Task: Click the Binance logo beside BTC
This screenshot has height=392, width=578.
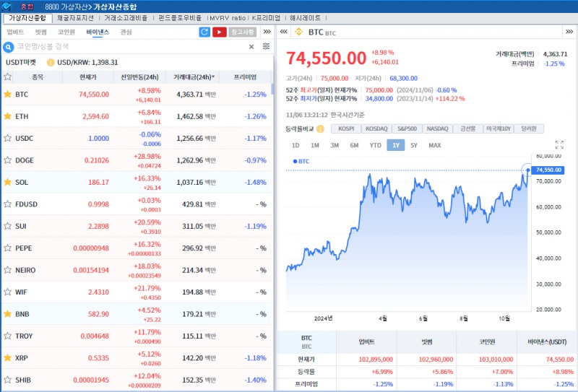Action: click(x=299, y=32)
